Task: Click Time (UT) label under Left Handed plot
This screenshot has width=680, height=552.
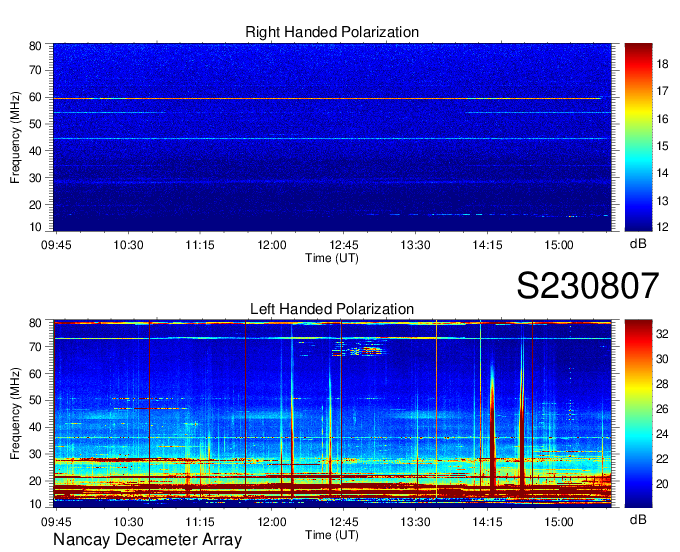Action: point(332,535)
